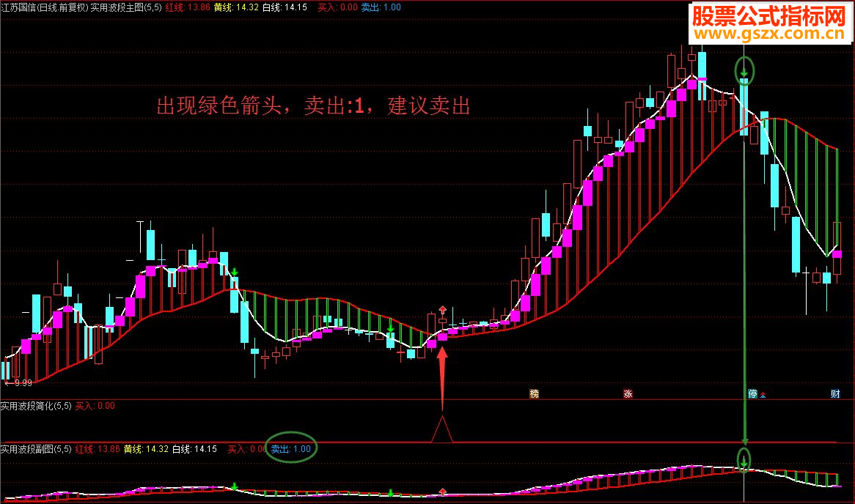Click the teal 停 marker on the chart
The width and height of the screenshot is (855, 504).
[752, 394]
